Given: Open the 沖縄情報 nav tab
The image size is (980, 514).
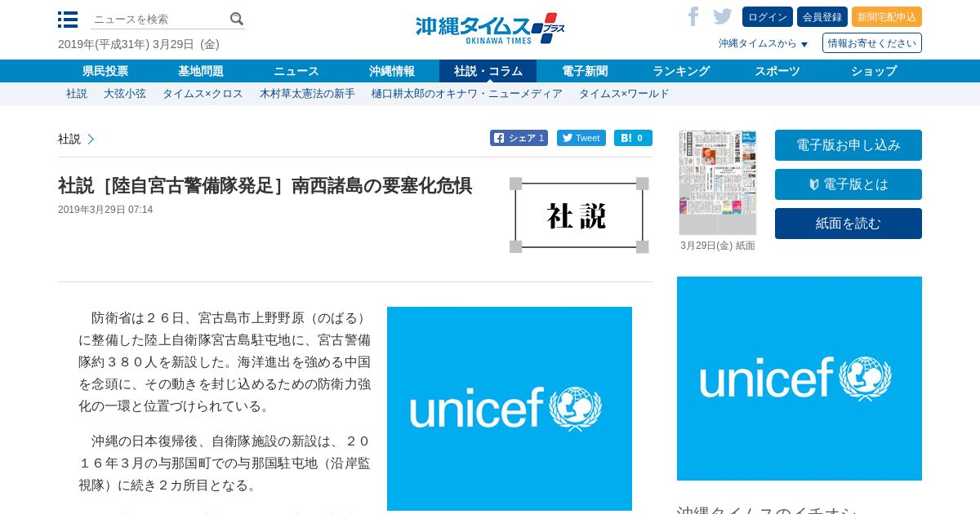Looking at the screenshot, I should [x=392, y=71].
